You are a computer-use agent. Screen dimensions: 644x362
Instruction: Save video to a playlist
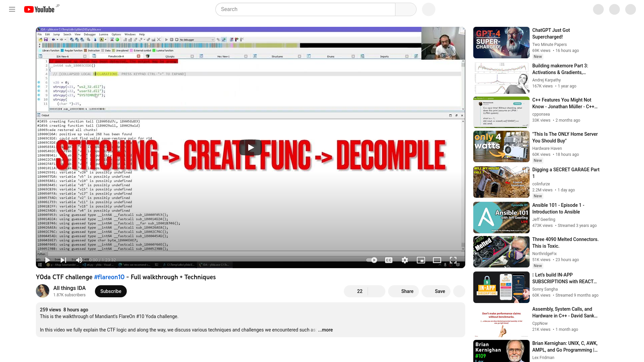tap(436, 291)
